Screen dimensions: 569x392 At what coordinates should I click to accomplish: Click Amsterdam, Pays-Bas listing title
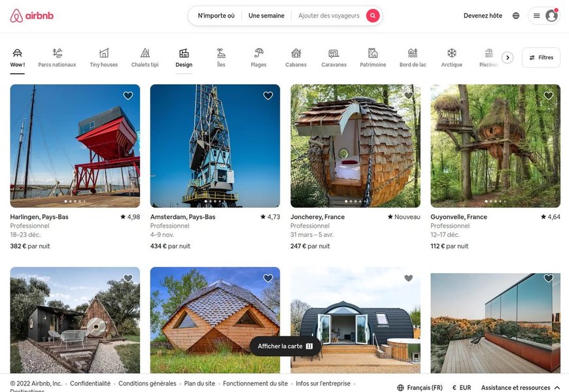pos(183,217)
